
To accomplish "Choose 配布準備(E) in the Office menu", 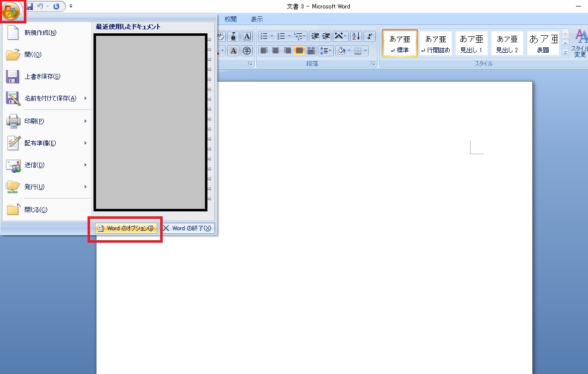I will pos(47,143).
